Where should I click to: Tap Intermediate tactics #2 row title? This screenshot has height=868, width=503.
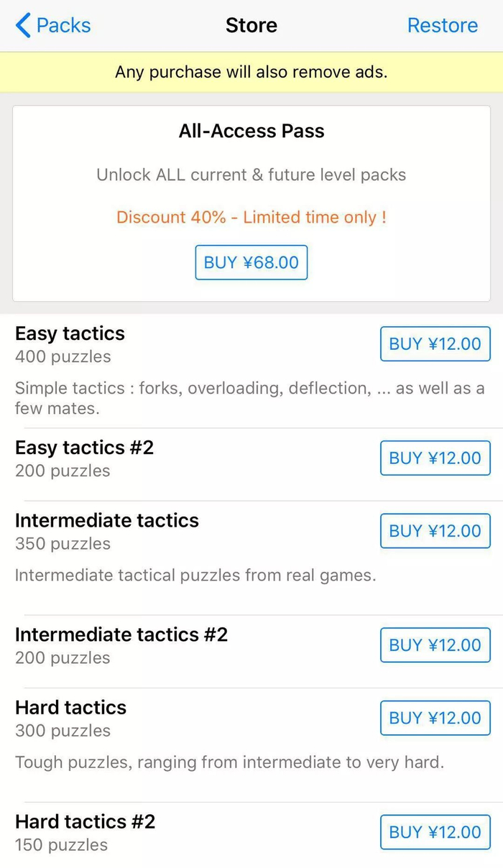121,634
